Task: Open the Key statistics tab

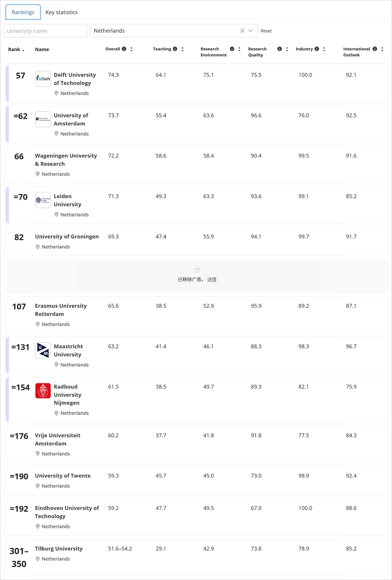Action: tap(62, 12)
